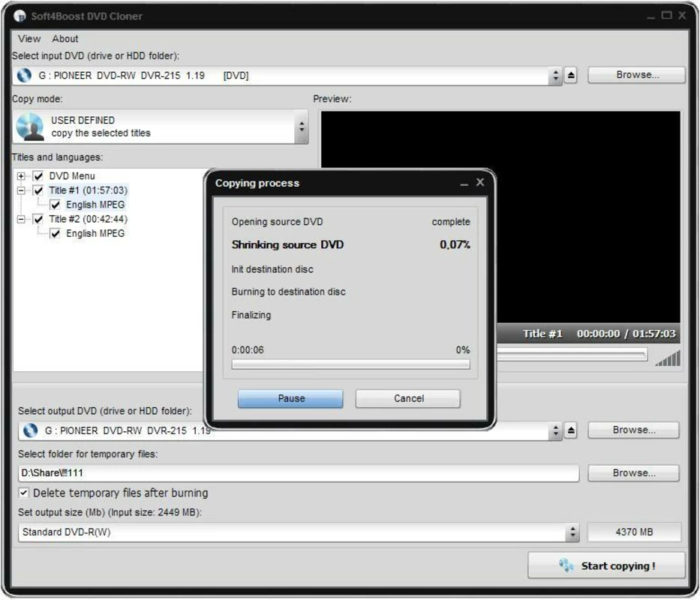The image size is (700, 600).
Task: Click the preview seek bar
Action: tap(572, 355)
